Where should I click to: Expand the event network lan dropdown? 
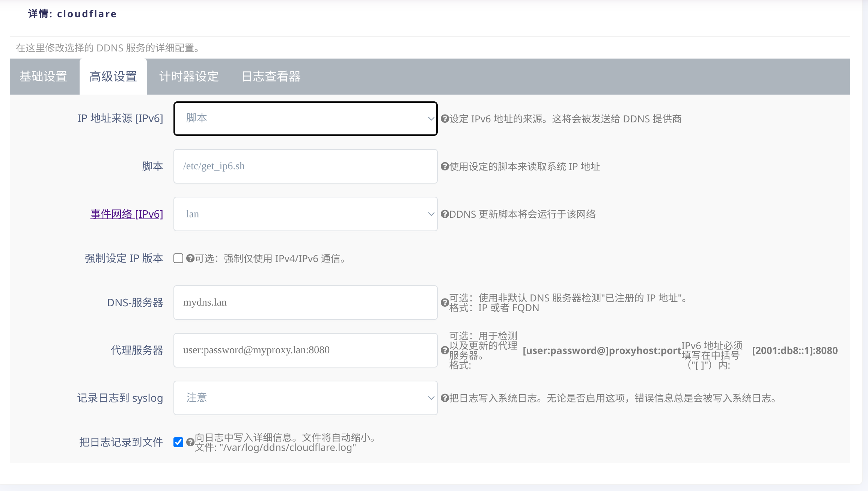coord(305,214)
